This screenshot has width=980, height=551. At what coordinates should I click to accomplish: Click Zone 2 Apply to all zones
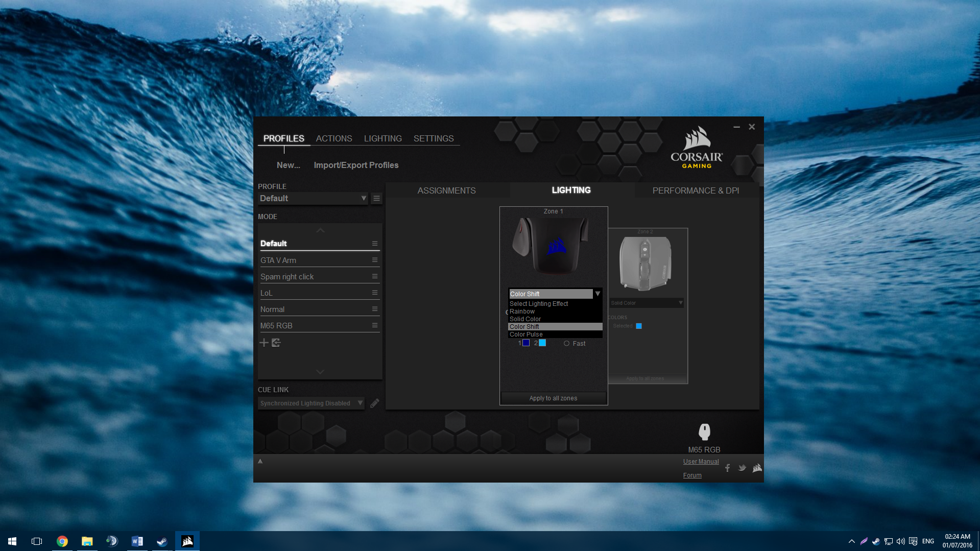click(x=646, y=378)
